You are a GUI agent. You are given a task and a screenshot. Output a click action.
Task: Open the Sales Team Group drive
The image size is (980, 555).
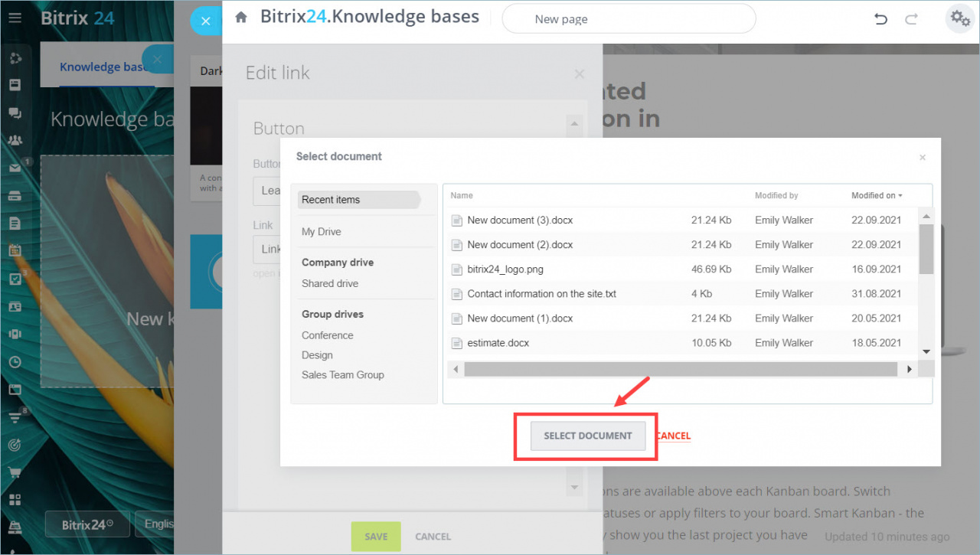click(343, 375)
